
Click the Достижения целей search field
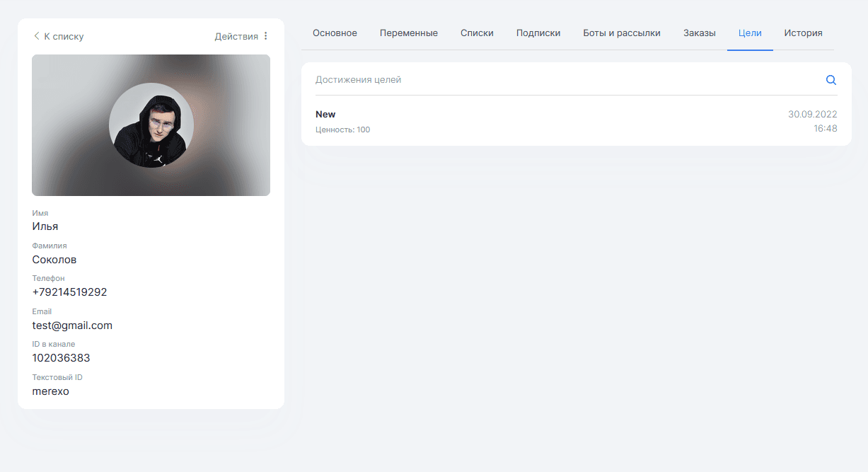click(x=566, y=80)
